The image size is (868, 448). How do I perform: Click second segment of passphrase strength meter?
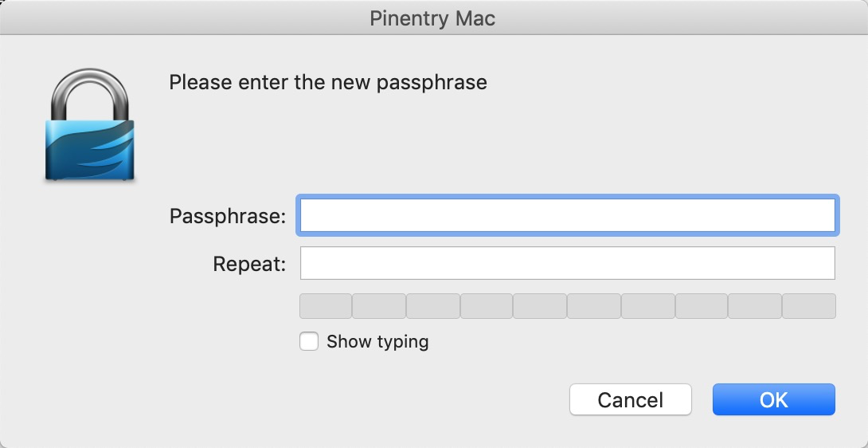tap(379, 306)
